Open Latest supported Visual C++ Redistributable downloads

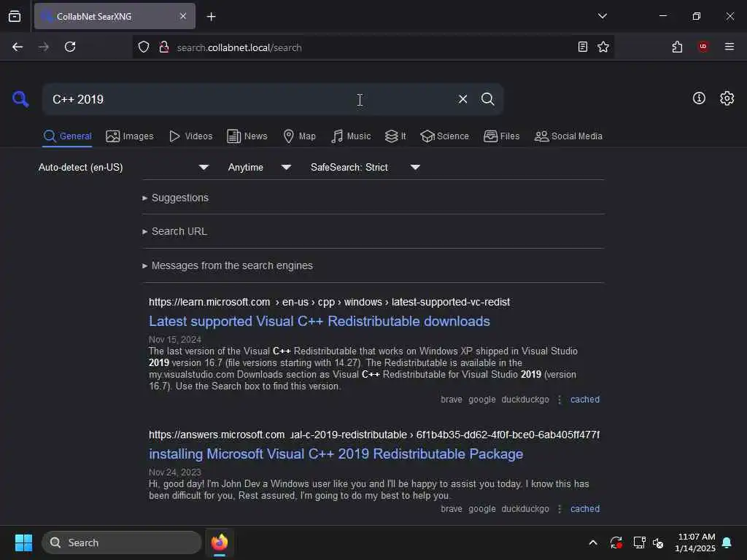click(x=320, y=322)
